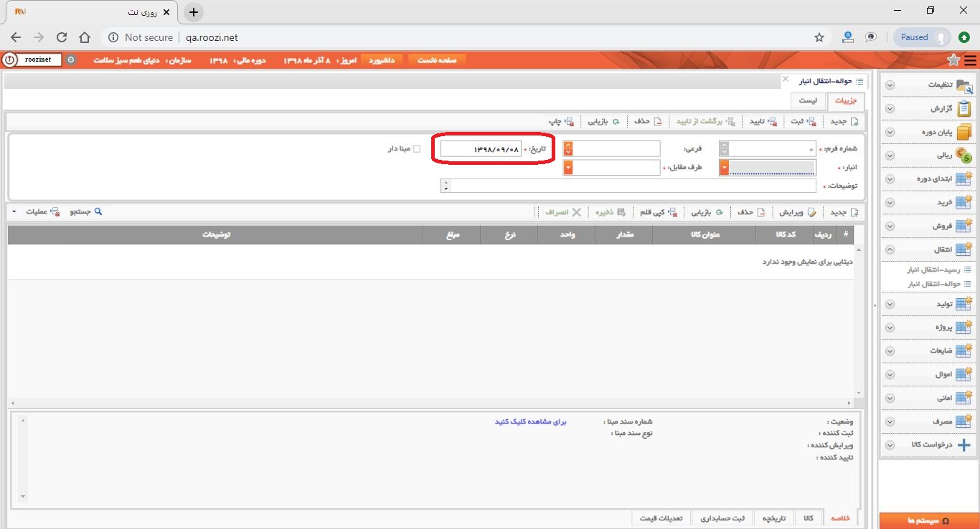
Task: Toggle the مبنا دار checkbox
Action: pos(417,149)
